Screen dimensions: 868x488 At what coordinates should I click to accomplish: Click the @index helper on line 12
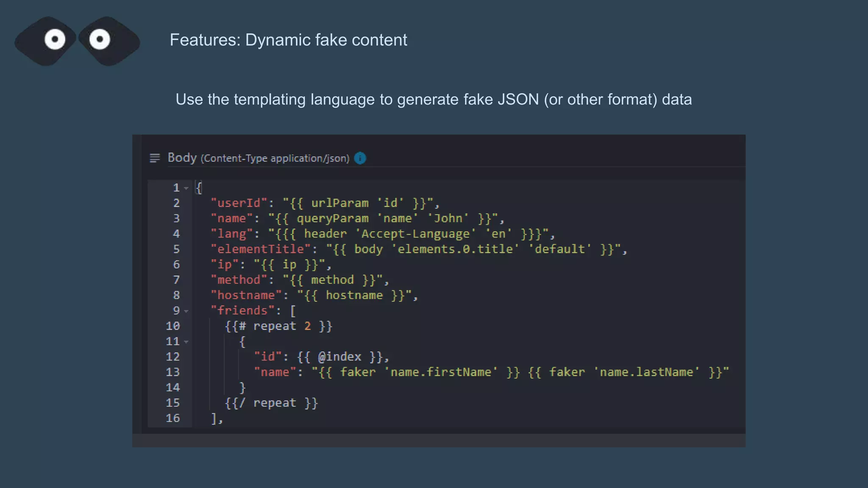click(x=339, y=357)
